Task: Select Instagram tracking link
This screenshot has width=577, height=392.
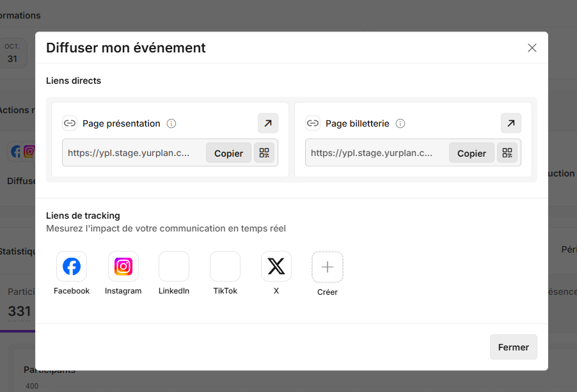Action: [123, 266]
